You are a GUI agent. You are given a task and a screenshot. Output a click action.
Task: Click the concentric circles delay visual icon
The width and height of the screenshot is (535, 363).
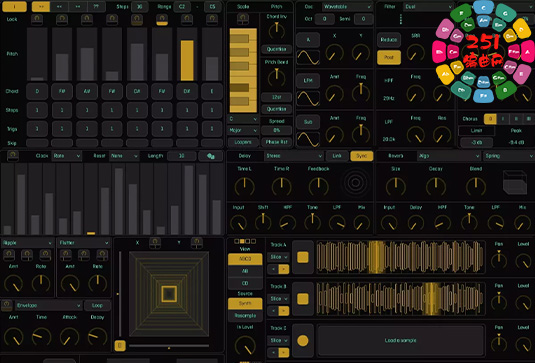356,183
